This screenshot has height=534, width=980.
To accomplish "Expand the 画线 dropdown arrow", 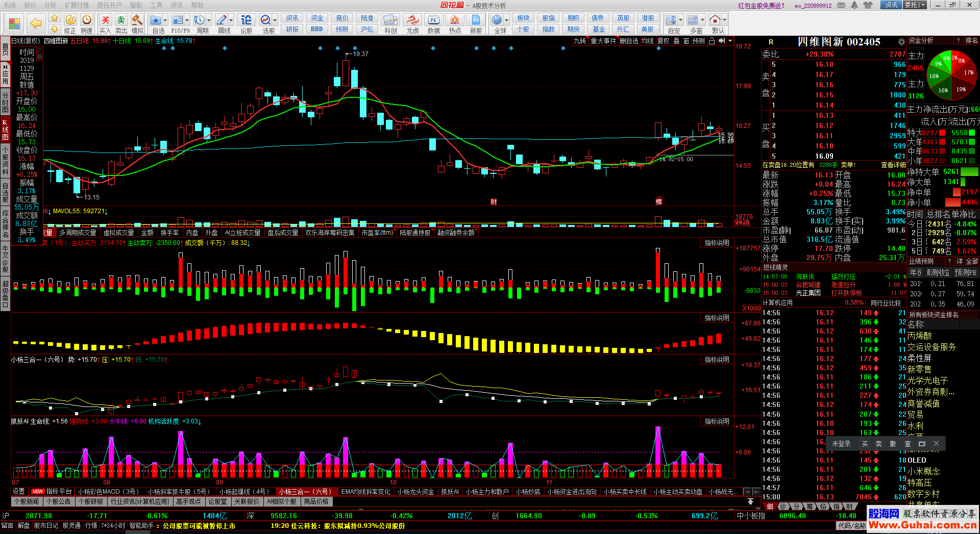I will [231, 20].
